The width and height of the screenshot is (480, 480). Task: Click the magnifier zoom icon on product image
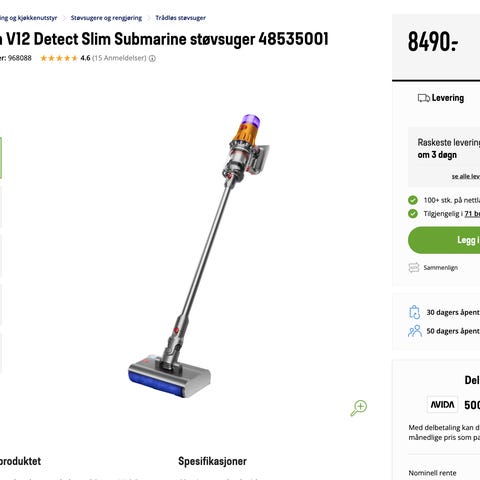[x=359, y=408]
